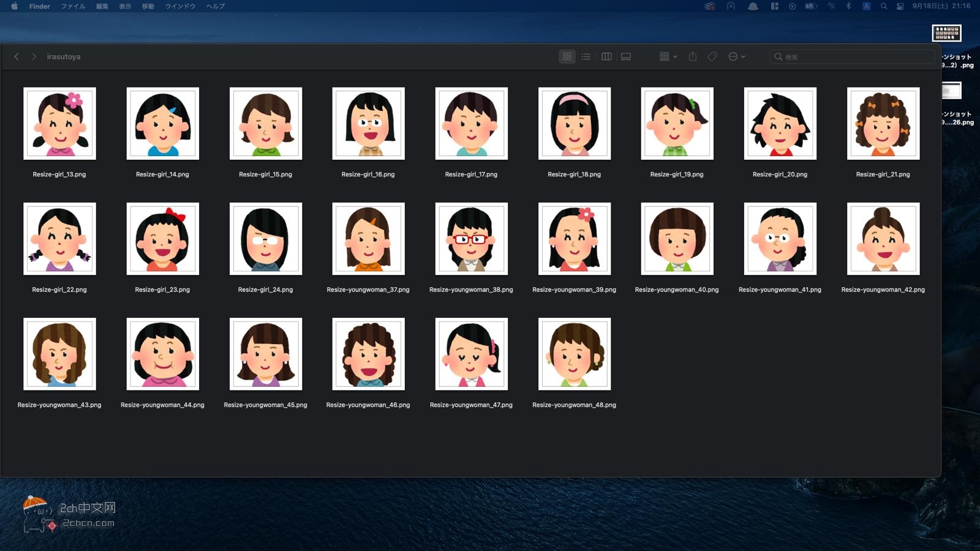Select thumbnail Resize-youngwoman_45.png
Screen dimensions: 980x551
(265, 354)
